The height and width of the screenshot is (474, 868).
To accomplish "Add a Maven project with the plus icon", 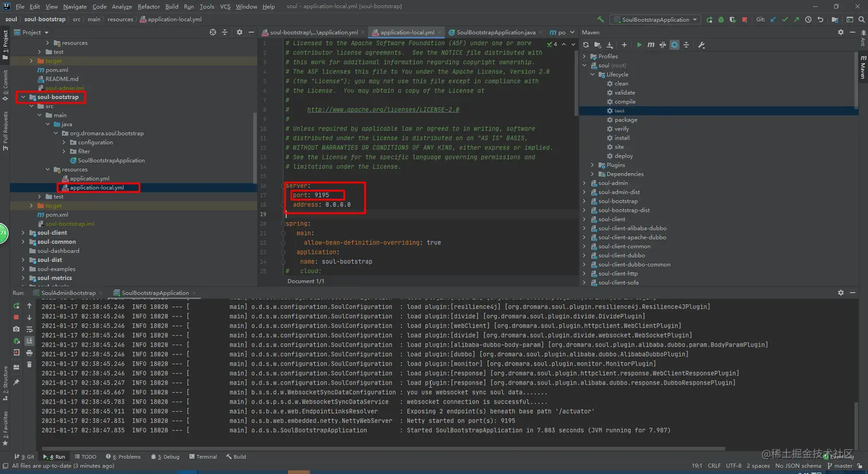I will pyautogui.click(x=624, y=45).
